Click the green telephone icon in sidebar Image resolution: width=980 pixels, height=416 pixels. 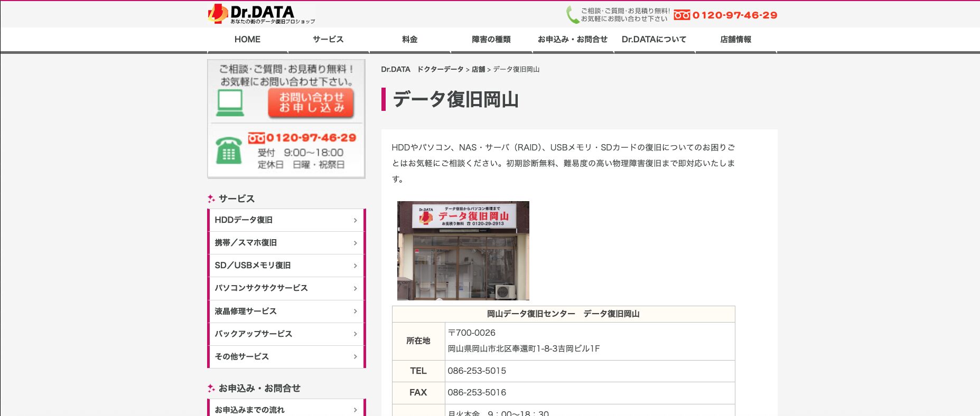pos(229,151)
